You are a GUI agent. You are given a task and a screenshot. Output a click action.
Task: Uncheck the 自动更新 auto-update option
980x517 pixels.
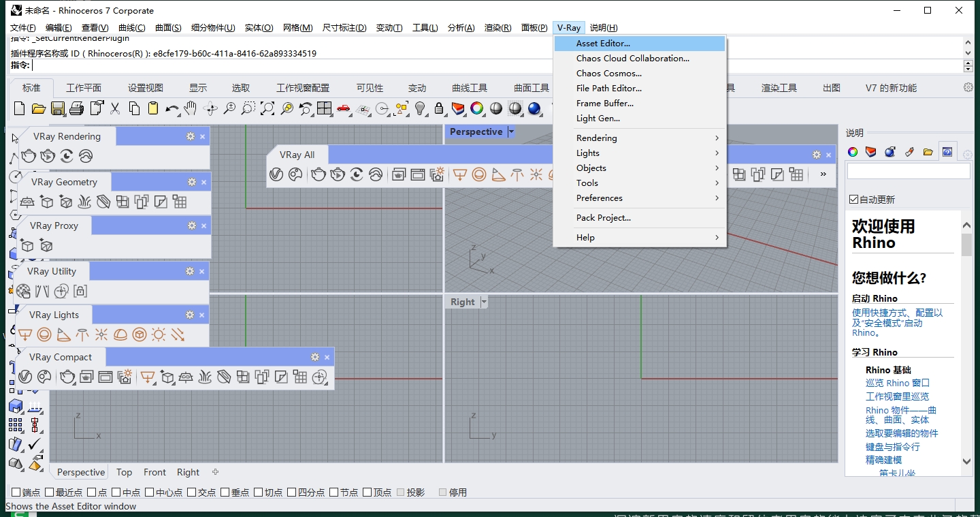(x=853, y=198)
